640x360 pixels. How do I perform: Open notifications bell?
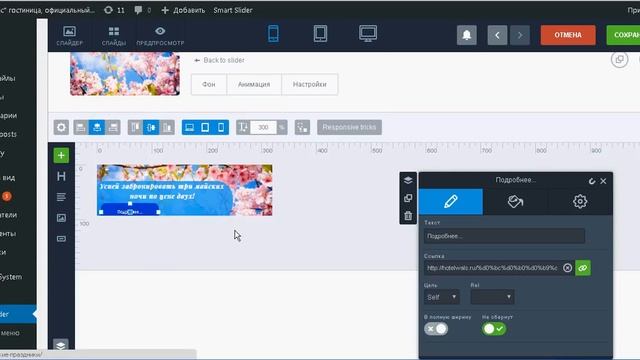467,35
